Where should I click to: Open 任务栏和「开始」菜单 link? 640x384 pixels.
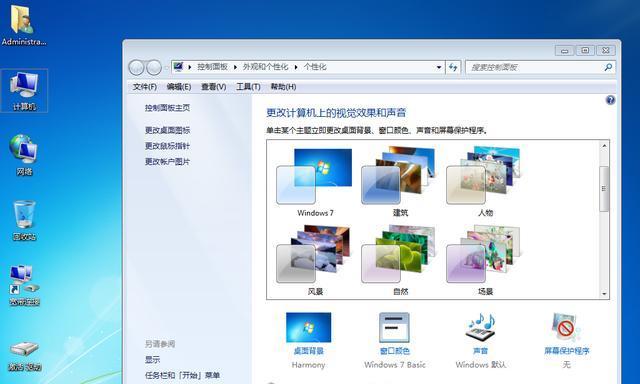pos(182,375)
